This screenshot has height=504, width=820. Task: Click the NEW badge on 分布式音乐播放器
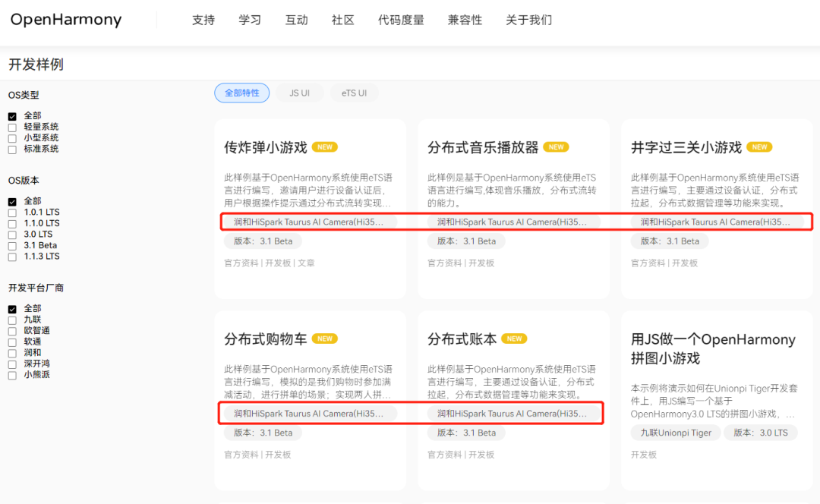click(x=556, y=147)
